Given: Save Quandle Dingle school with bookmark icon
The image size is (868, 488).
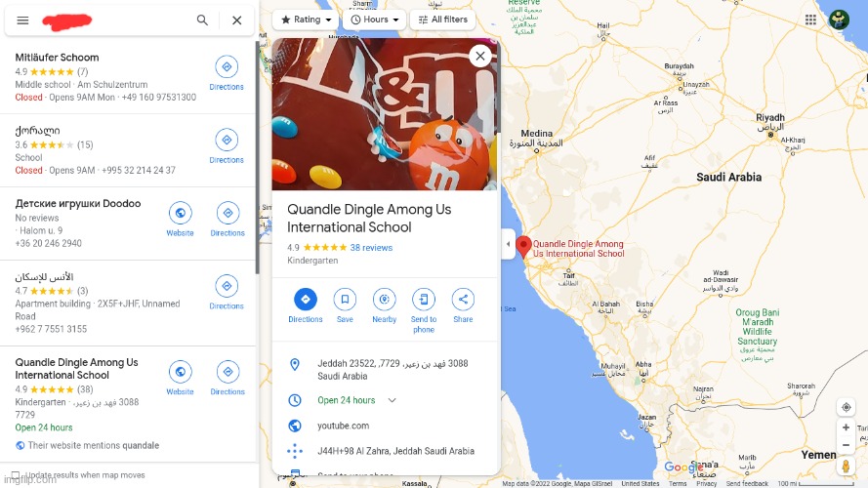Looking at the screenshot, I should point(345,300).
